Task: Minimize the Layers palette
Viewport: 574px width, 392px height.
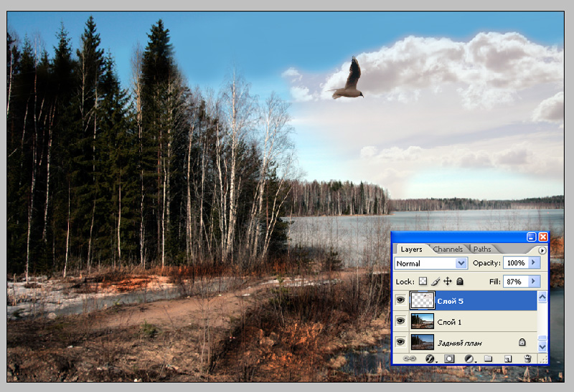Action: [x=531, y=237]
